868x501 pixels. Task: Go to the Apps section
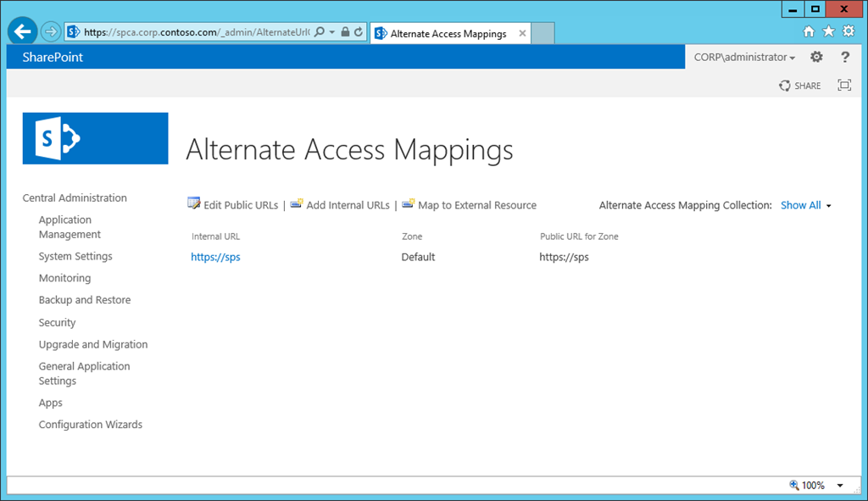click(x=50, y=403)
